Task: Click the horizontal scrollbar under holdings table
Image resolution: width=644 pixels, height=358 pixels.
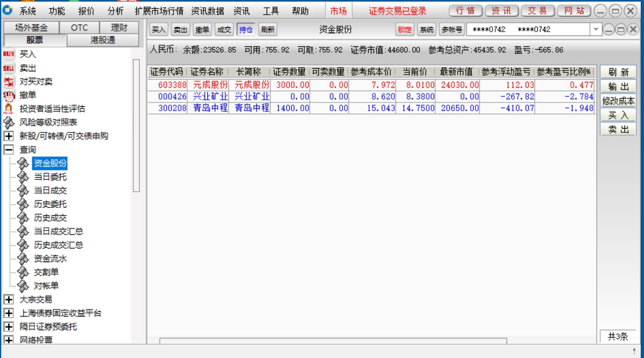Action: click(333, 341)
